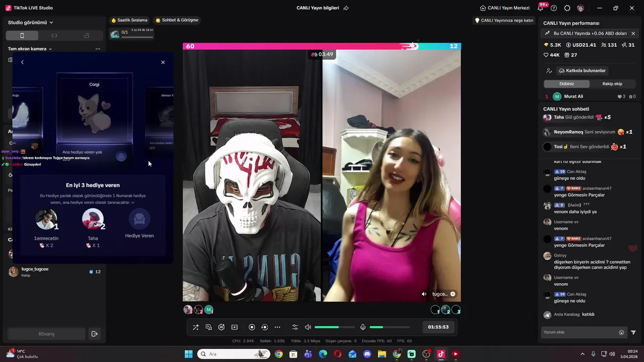
Task: Adjust the speaker volume slider
Action: click(x=334, y=327)
